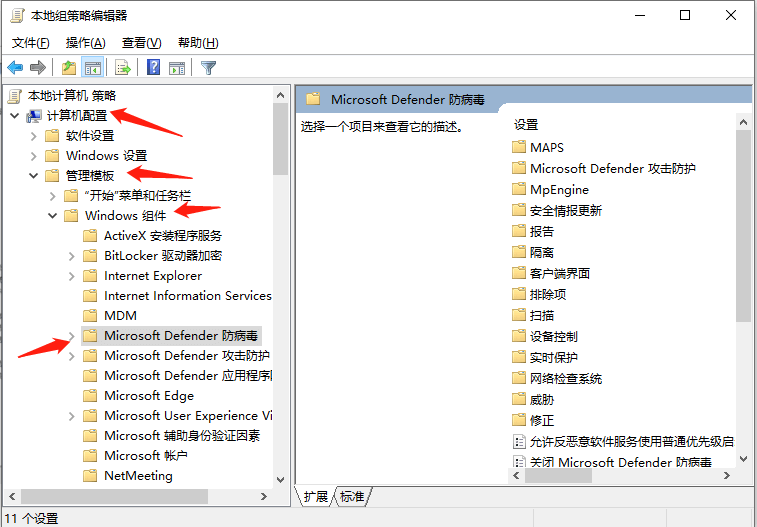This screenshot has height=527, width=757.
Task: Collapse the Windows 组件 node
Action: click(x=53, y=216)
